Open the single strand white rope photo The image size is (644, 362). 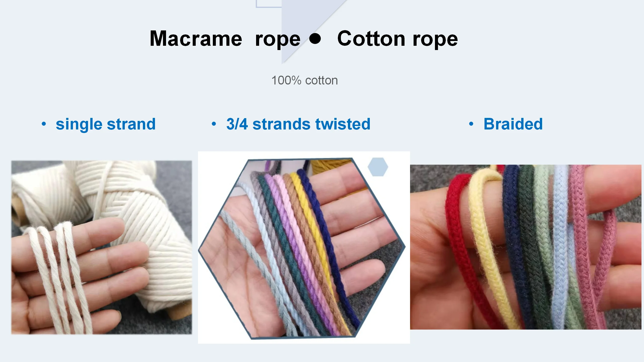pos(101,247)
